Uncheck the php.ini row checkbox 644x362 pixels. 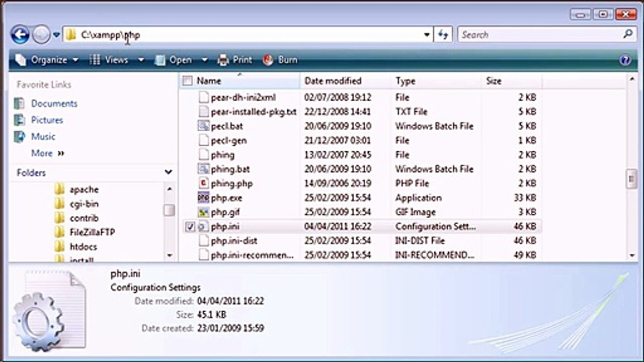pyautogui.click(x=190, y=227)
